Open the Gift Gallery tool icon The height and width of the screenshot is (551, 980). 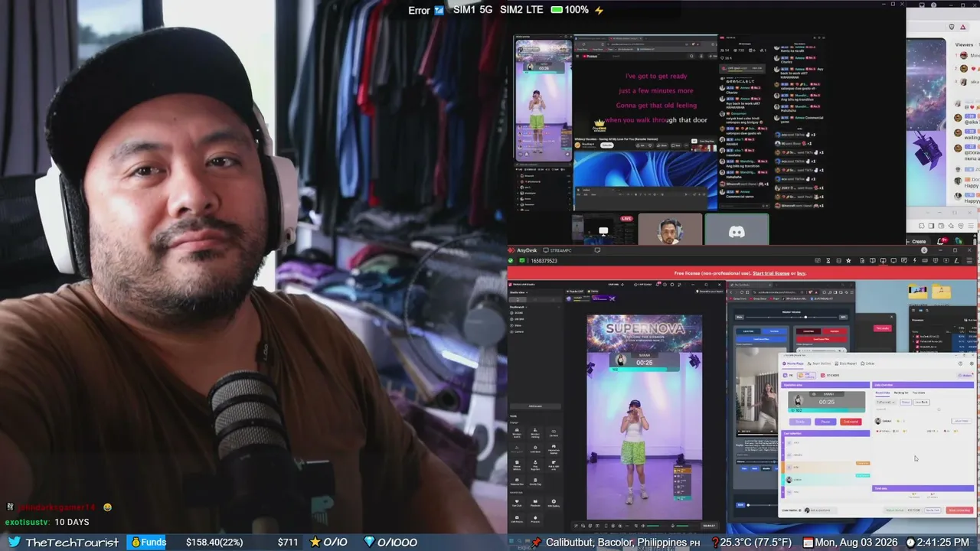554,504
